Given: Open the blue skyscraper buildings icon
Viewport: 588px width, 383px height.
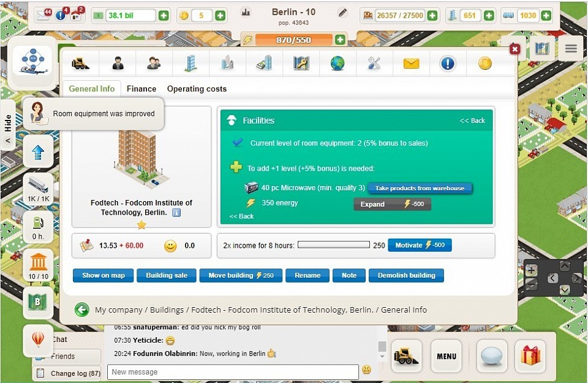Looking at the screenshot, I should click(191, 64).
